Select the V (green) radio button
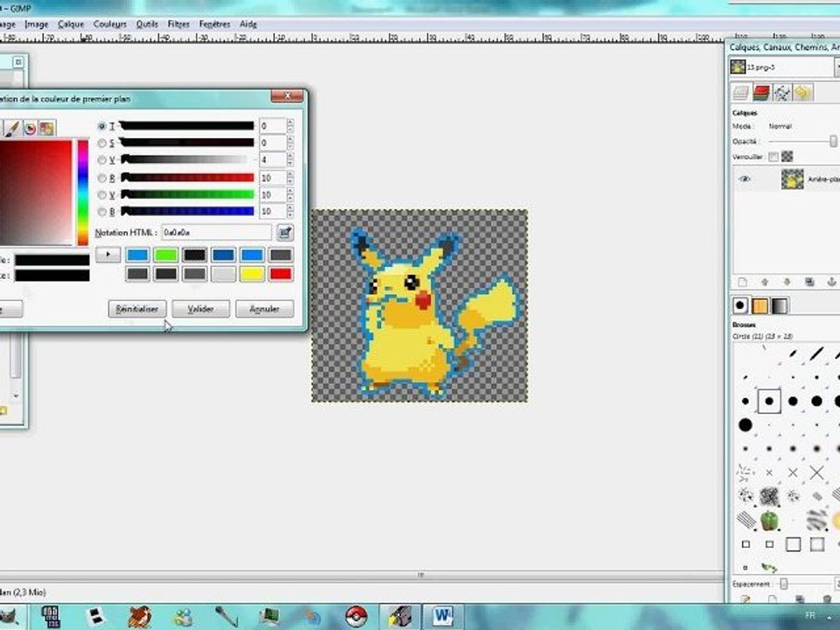The width and height of the screenshot is (840, 630). [101, 195]
